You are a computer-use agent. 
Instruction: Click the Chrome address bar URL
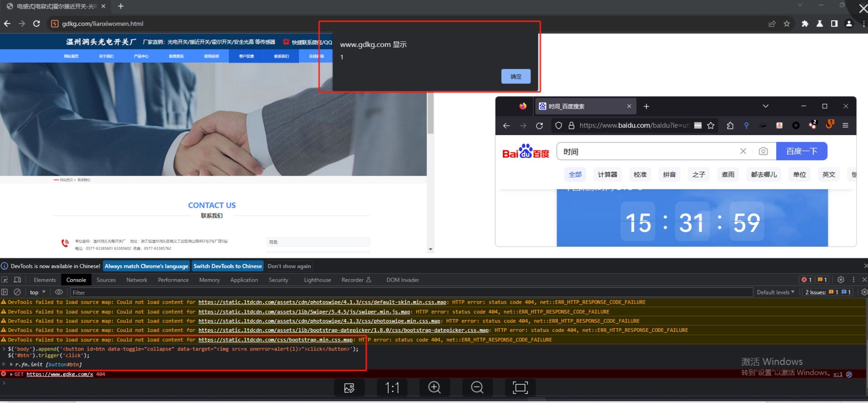point(102,24)
